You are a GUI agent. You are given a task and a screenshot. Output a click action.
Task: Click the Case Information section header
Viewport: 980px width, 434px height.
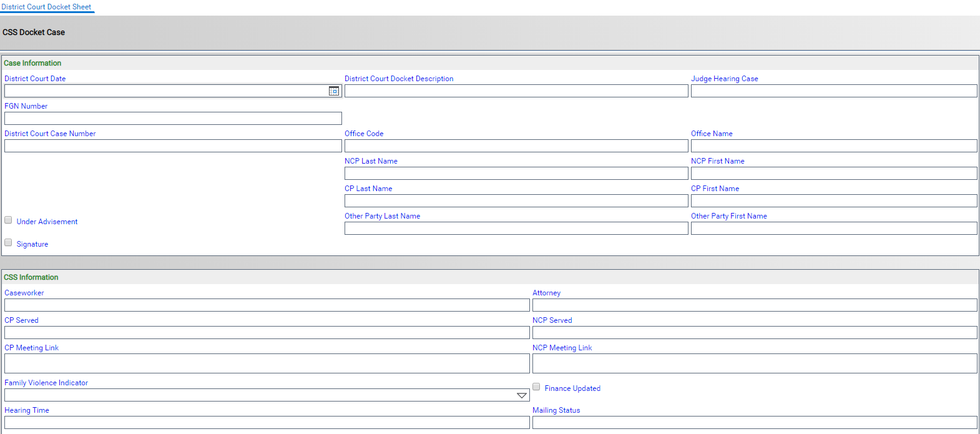32,63
